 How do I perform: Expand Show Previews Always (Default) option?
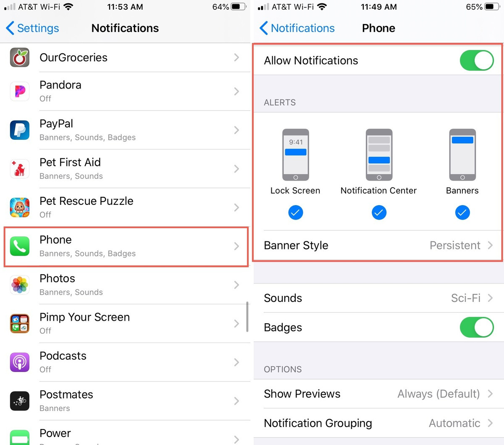[x=379, y=394]
